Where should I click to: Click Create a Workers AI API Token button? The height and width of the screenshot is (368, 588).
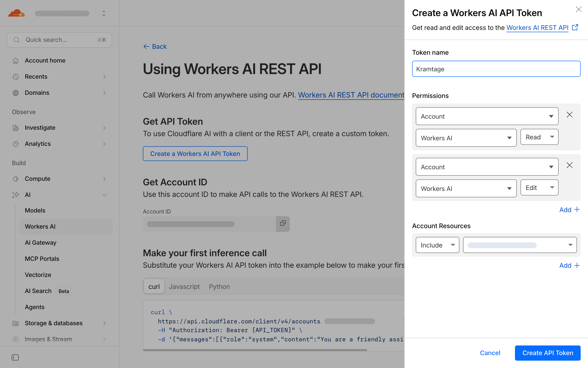point(195,154)
